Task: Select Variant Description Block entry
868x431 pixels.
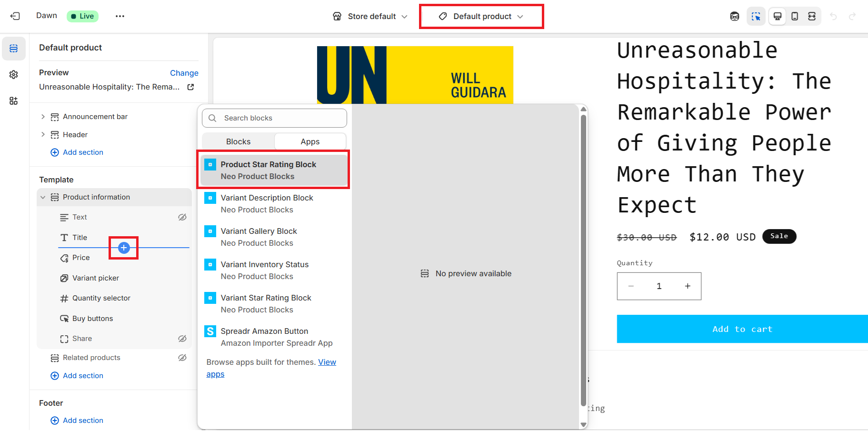Action: [x=274, y=204]
